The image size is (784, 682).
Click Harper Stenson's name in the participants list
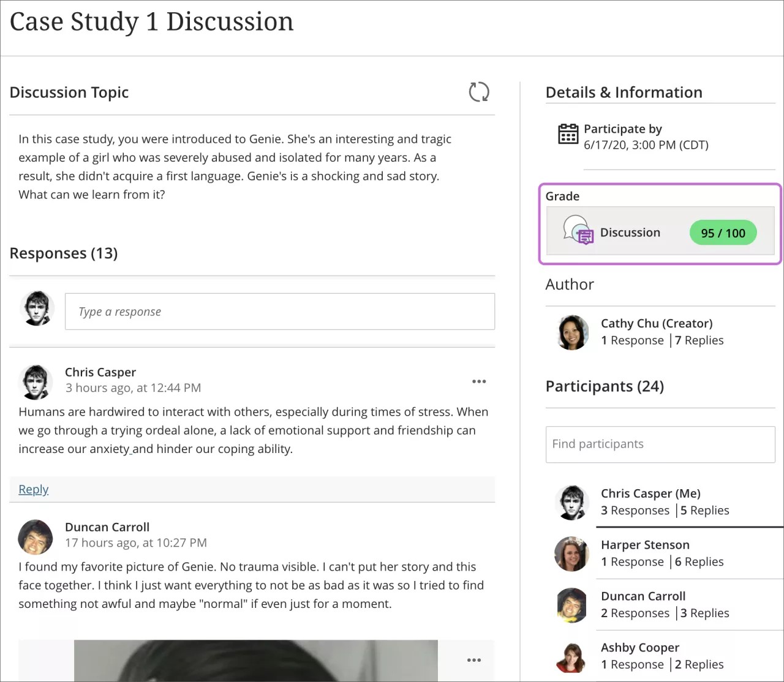coord(644,544)
